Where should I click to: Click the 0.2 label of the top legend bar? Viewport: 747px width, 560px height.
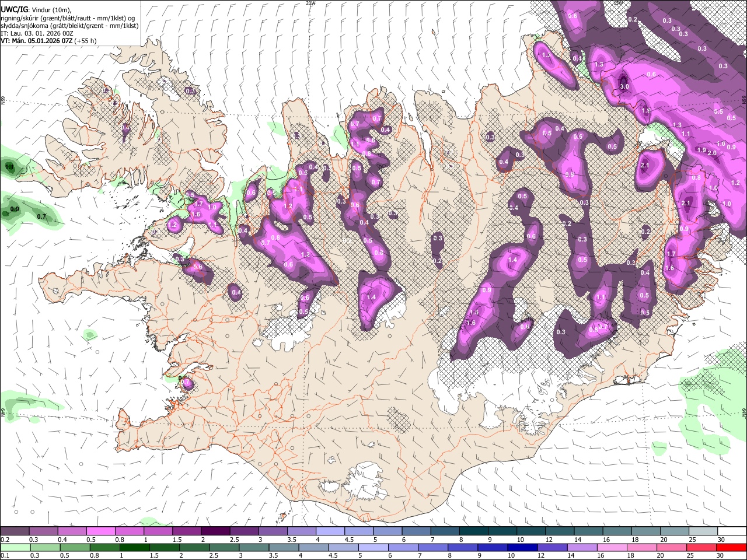[5, 540]
